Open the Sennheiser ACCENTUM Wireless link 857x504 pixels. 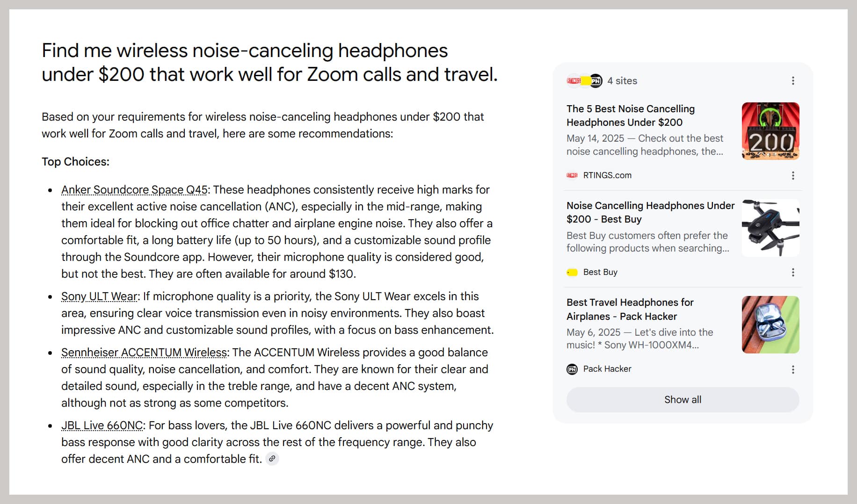[x=143, y=352]
